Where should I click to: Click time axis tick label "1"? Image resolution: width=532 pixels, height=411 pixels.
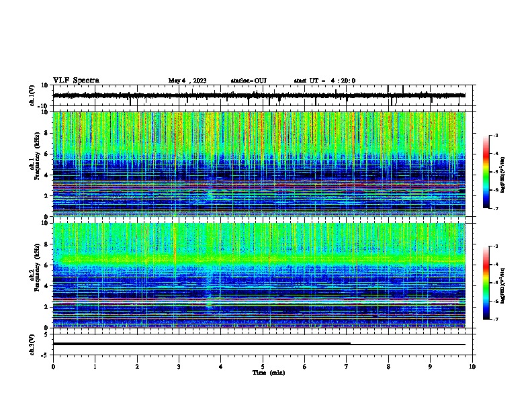95,367
